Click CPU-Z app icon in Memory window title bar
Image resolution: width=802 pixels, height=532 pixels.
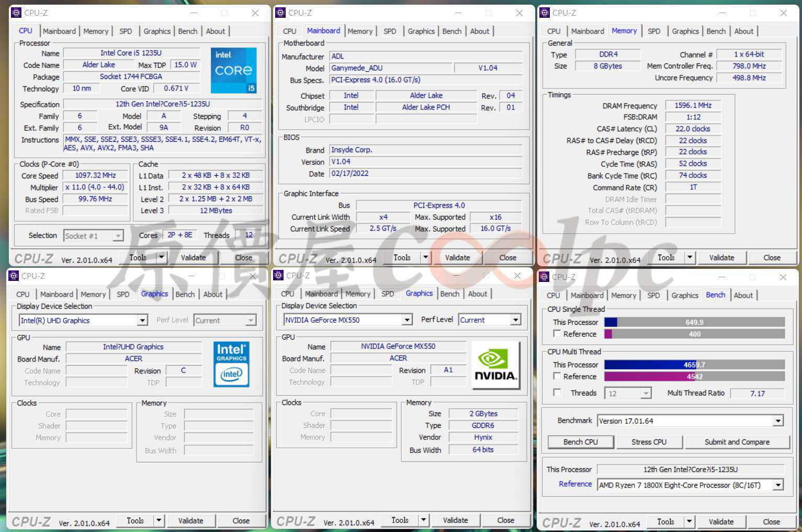[545, 13]
